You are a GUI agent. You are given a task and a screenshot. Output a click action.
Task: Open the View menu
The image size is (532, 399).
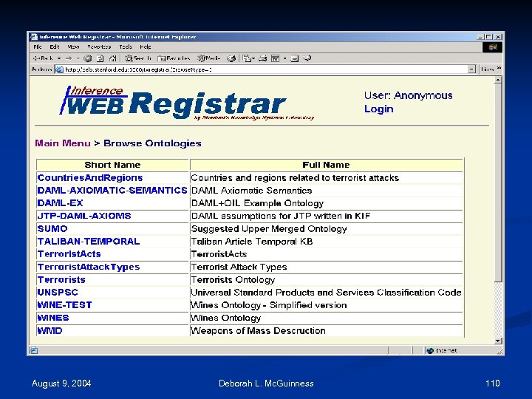click(73, 47)
